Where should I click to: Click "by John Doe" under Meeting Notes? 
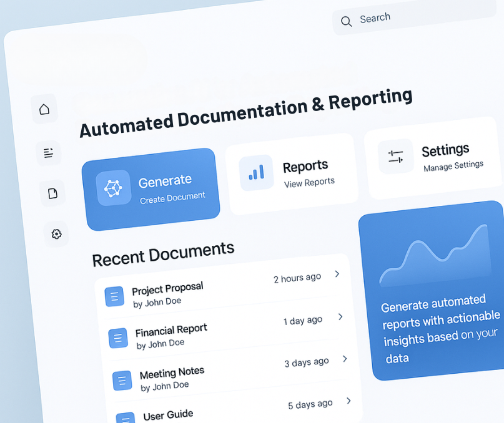165,386
